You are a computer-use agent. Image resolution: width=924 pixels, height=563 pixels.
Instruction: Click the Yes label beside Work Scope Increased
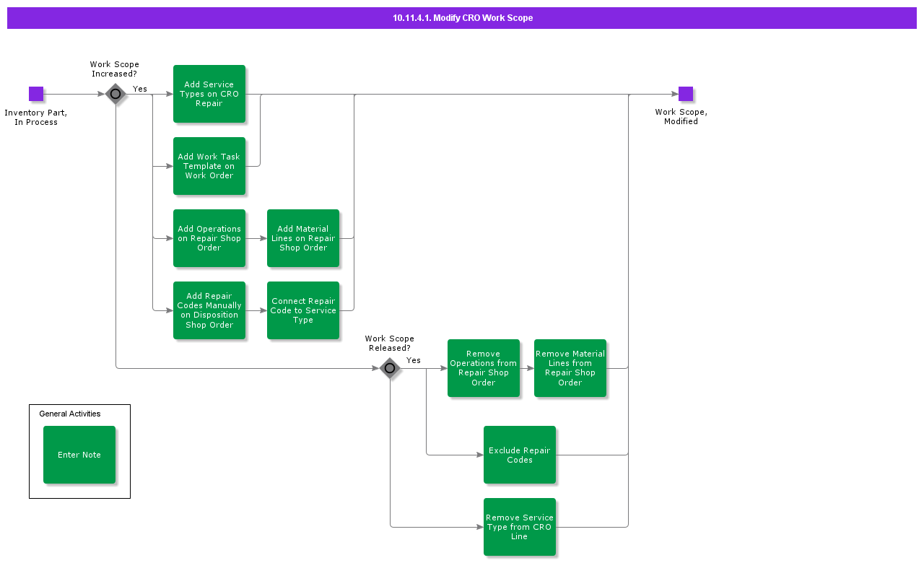click(x=140, y=89)
